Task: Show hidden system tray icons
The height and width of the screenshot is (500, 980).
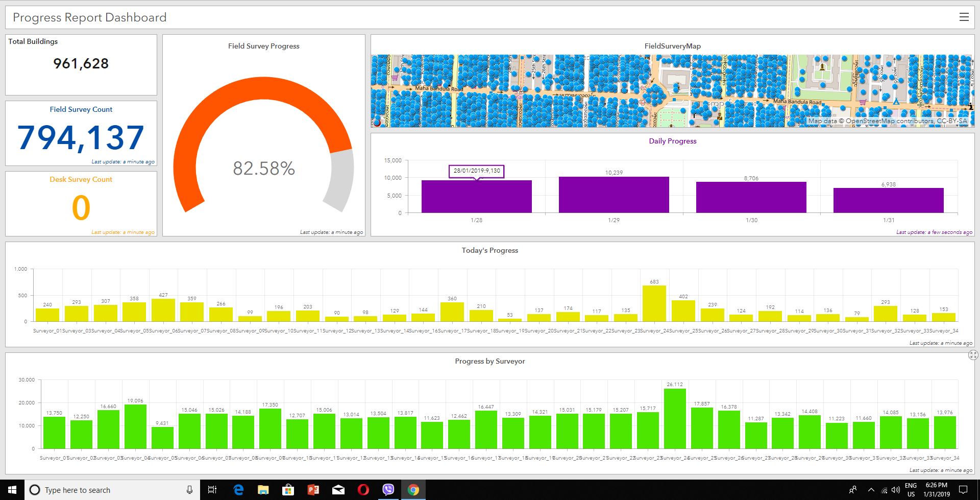Action: point(871,490)
